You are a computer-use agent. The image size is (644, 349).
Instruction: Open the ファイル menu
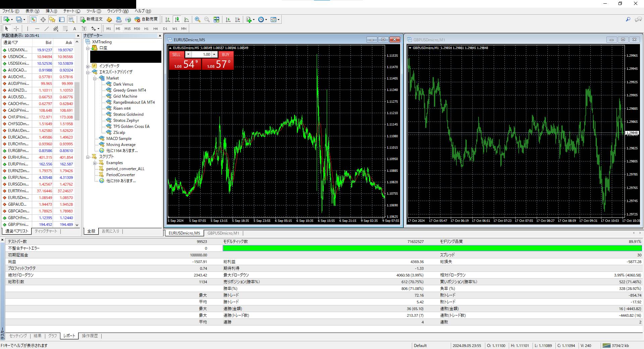point(11,11)
